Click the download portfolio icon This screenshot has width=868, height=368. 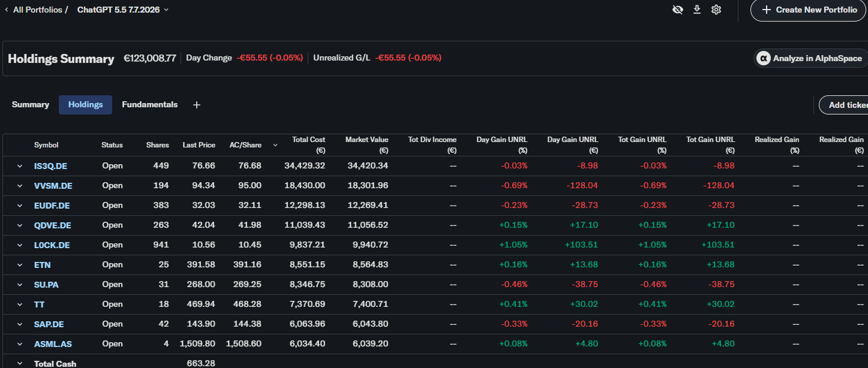point(697,10)
